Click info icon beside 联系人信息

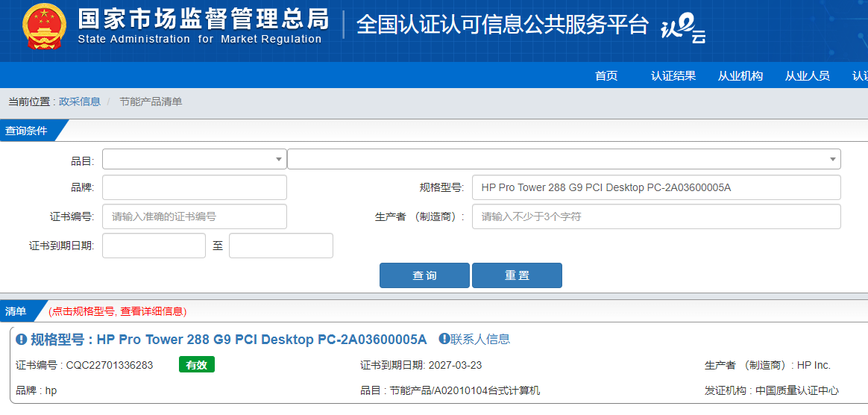[444, 339]
